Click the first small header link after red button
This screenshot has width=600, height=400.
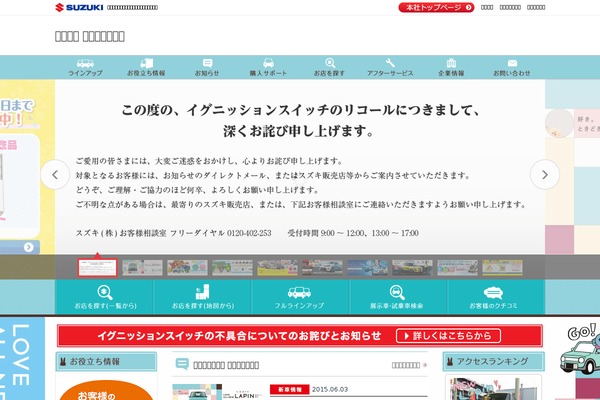click(x=487, y=7)
